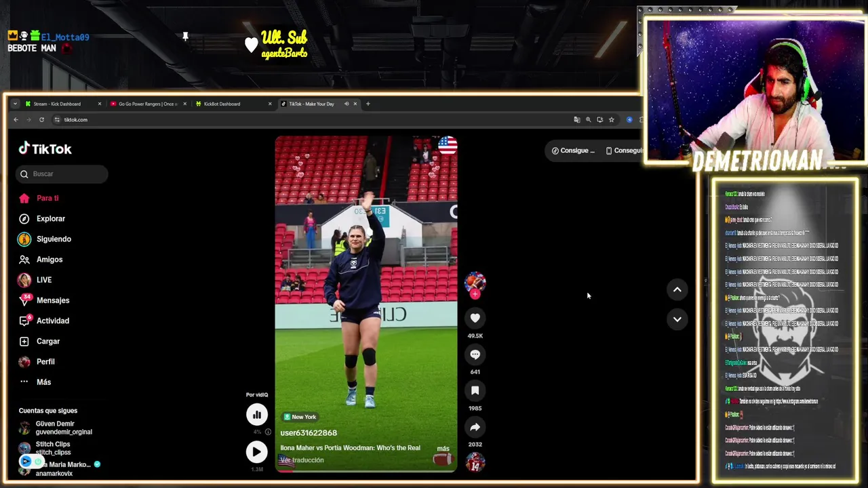The height and width of the screenshot is (488, 868).
Task: Open the tab search dropdown arrow
Action: [x=15, y=104]
